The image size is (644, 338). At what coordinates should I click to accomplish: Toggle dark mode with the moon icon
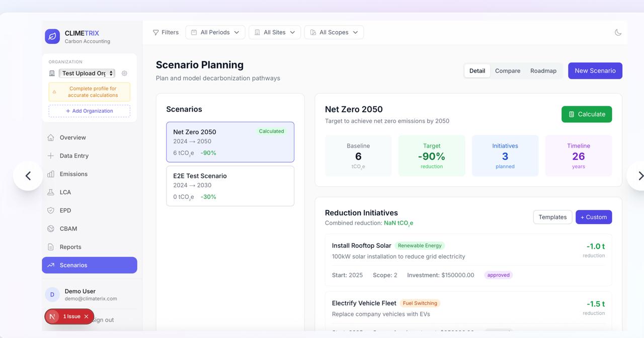point(618,32)
